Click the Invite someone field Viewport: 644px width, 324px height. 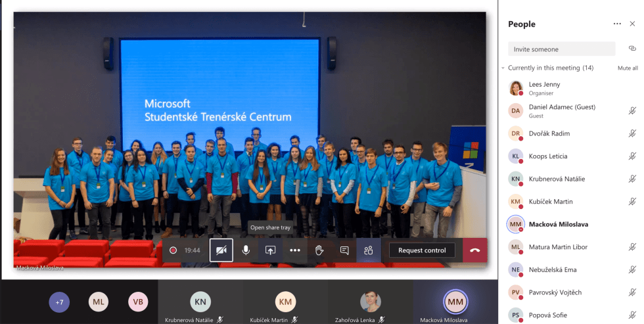coord(561,49)
